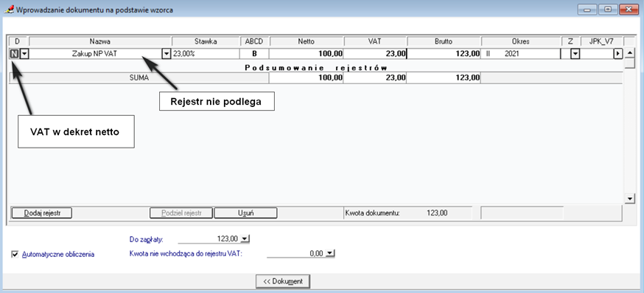
Task: Open dropdown for Kwota nie wchodząca do rejestru VAT
Action: (331, 254)
